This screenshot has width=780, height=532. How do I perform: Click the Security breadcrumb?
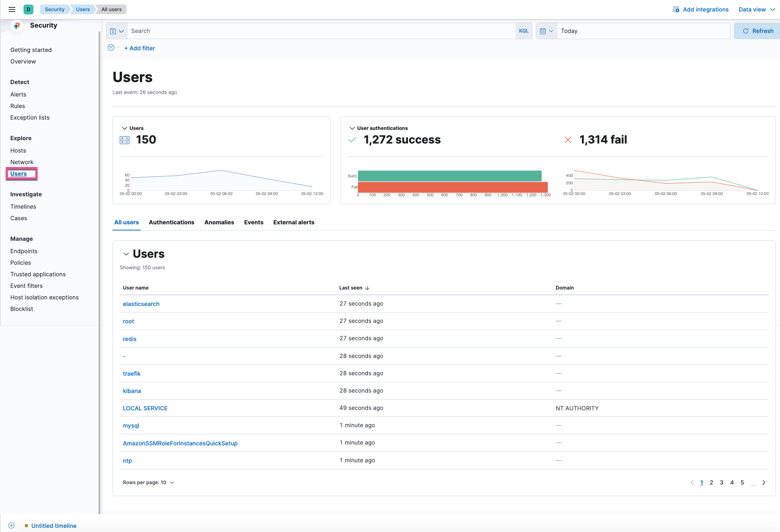point(54,9)
